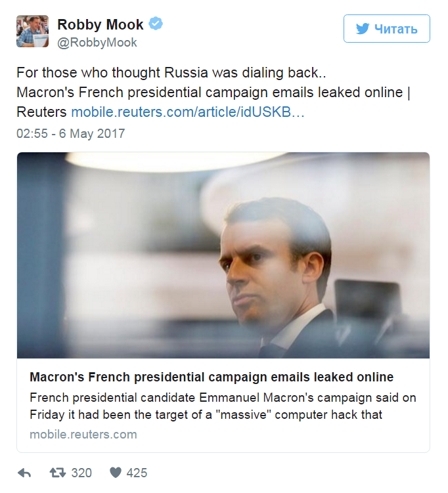
Task: Open the Macron photo in the article card
Action: (223, 256)
